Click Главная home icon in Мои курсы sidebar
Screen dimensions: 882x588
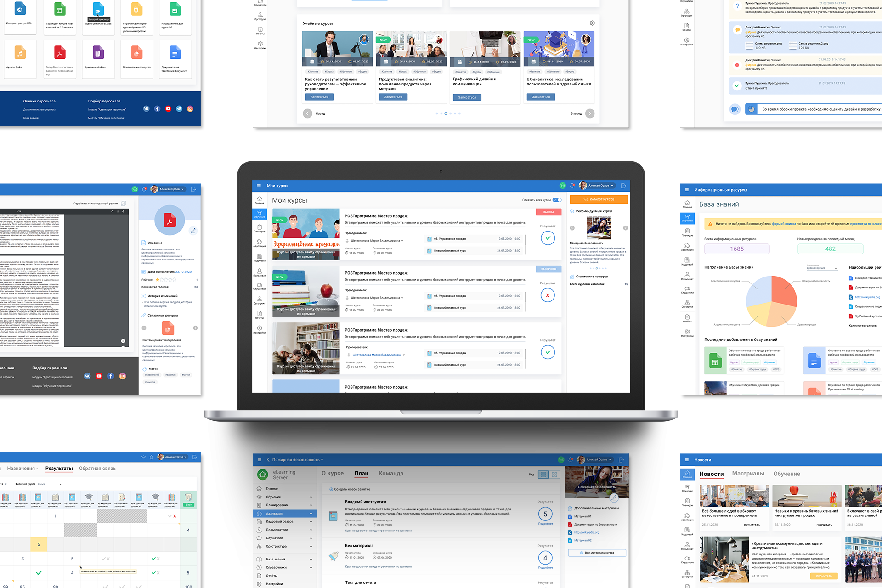pyautogui.click(x=260, y=200)
